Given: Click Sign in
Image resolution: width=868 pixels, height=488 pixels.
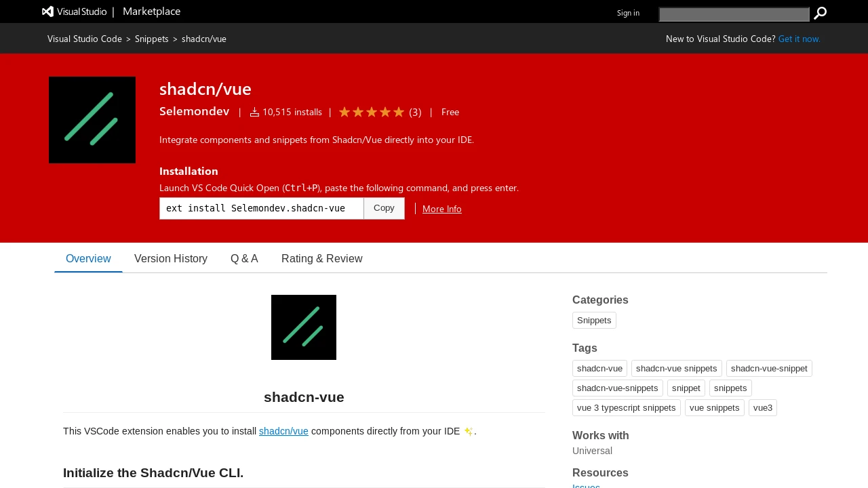Looking at the screenshot, I should [628, 13].
